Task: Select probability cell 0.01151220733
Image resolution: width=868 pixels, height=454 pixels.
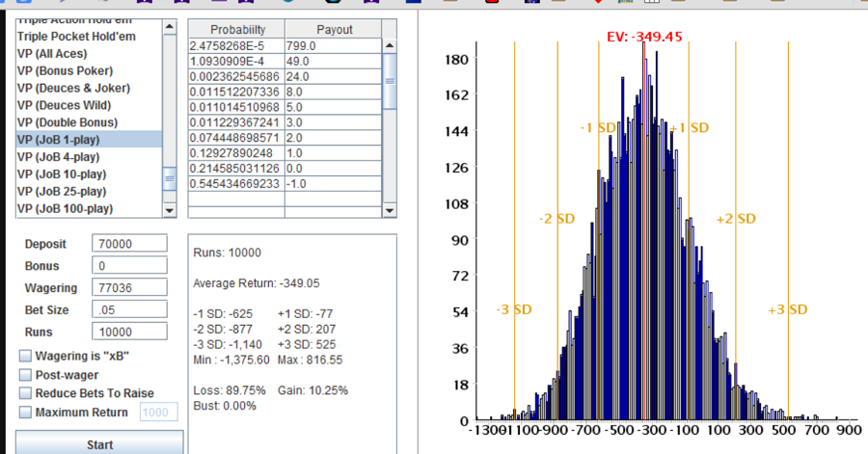Action: (236, 92)
